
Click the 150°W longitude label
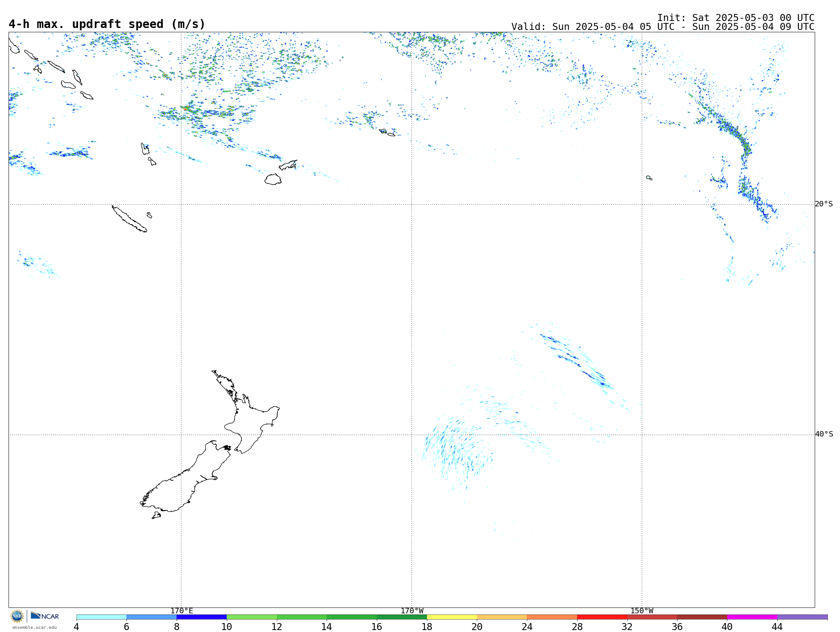click(x=642, y=611)
